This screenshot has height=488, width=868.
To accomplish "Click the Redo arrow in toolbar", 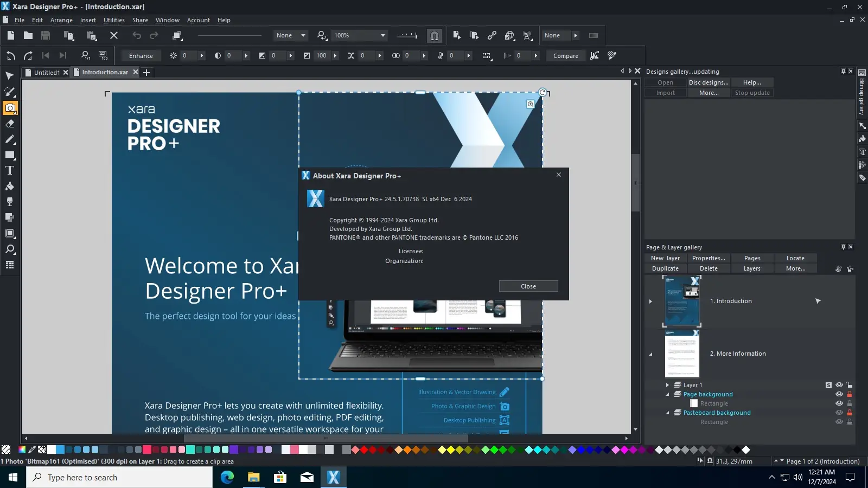I will tap(154, 35).
